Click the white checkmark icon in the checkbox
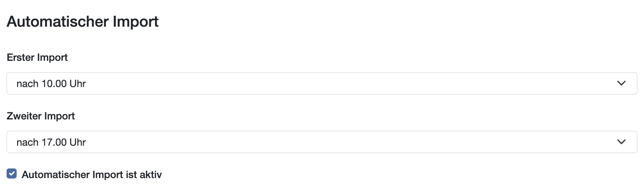Screen dimensions: 644x189 12,174
